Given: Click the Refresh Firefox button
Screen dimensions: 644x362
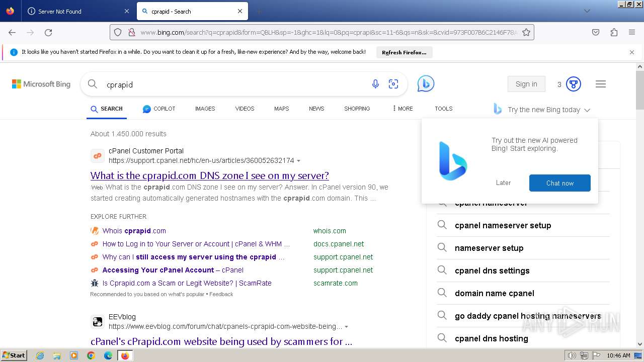Looking at the screenshot, I should coord(404,52).
